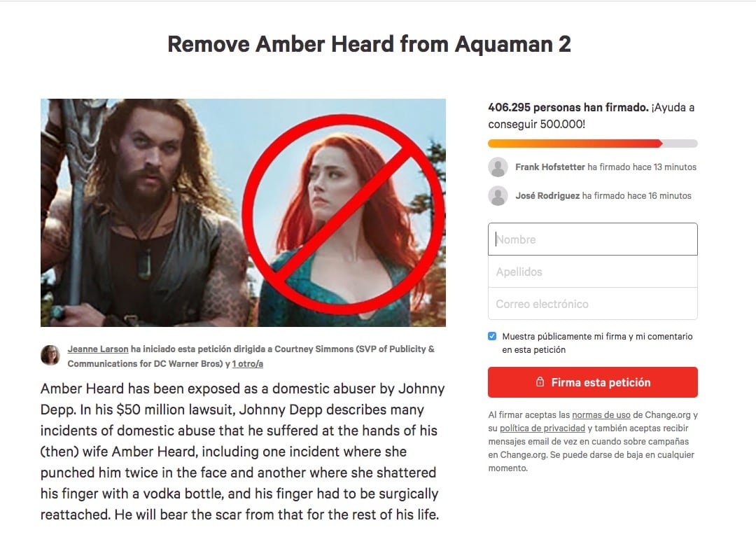Open the normas de uso link

(x=601, y=414)
